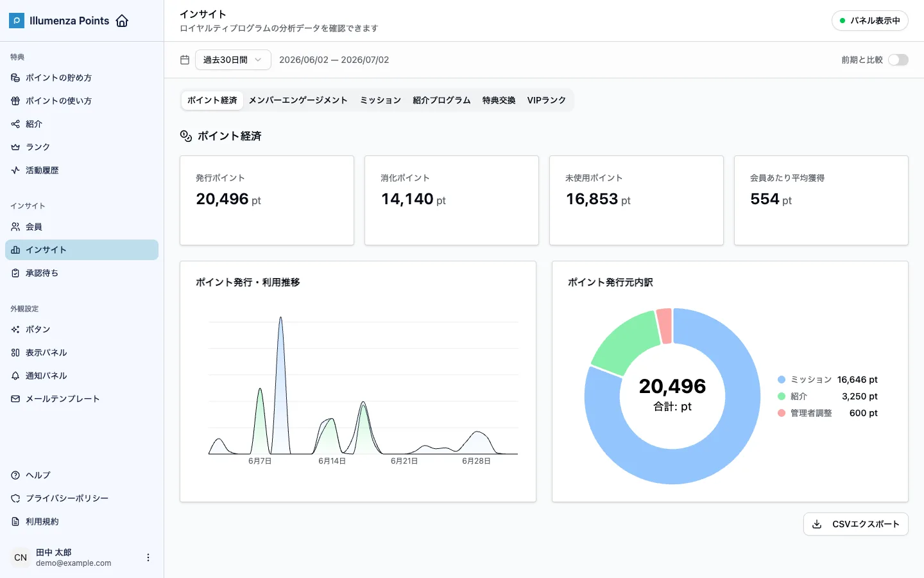Click the ランク crown icon

15,147
